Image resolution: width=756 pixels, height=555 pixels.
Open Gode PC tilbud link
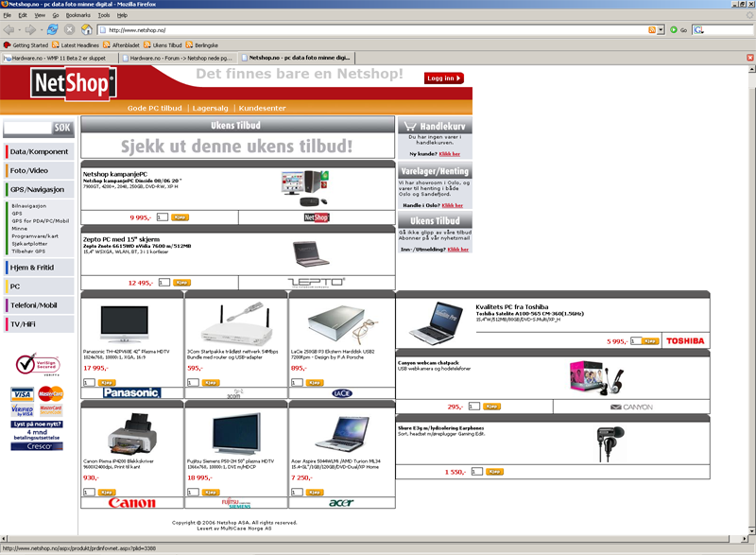(155, 108)
